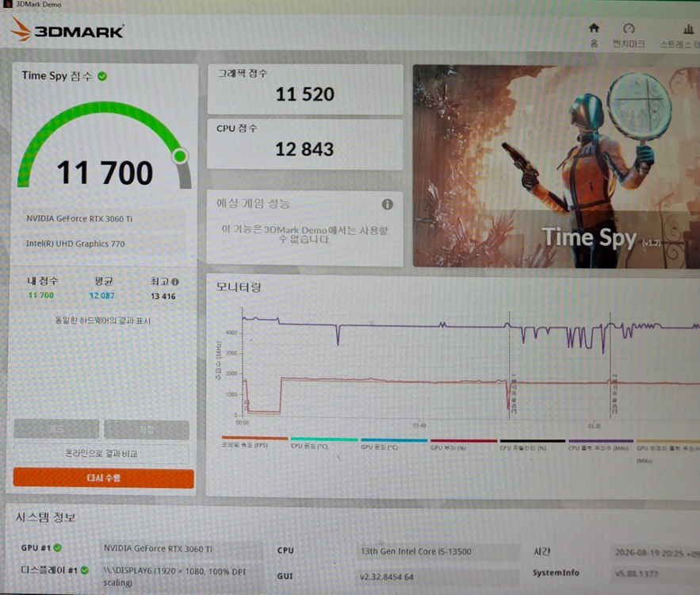Open the Benchmark (벤치마크) tab
This screenshot has width=700, height=595.
629,36
